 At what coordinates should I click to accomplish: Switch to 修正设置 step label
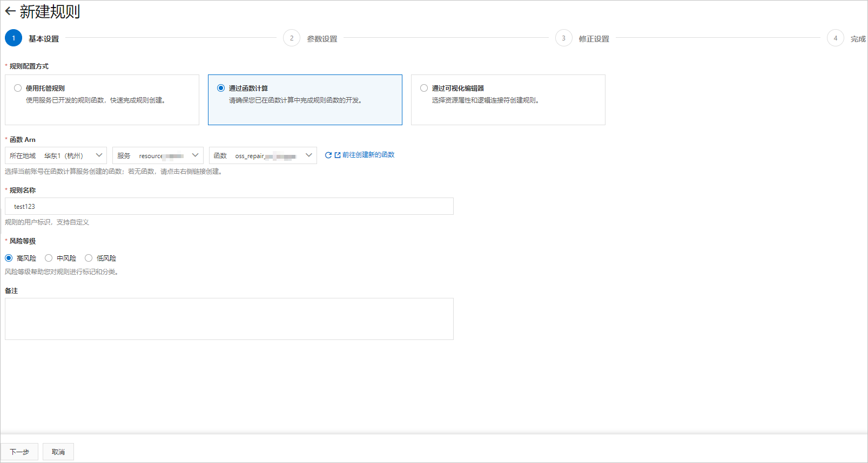pos(594,39)
